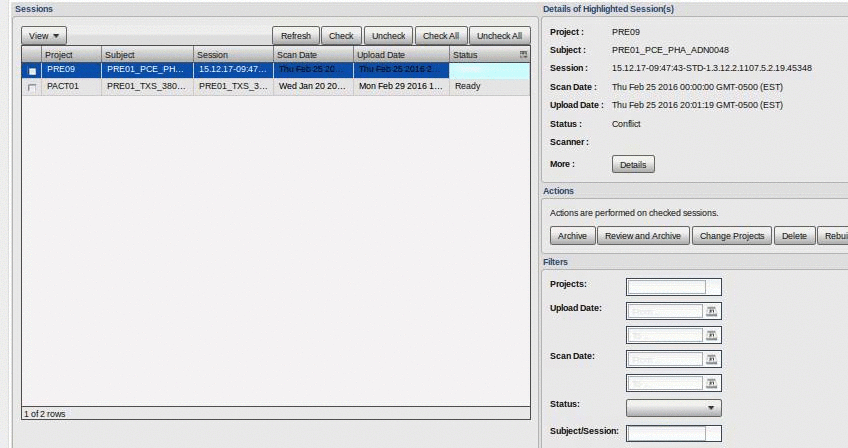
Task: Sort by the Session column header
Action: click(x=233, y=55)
